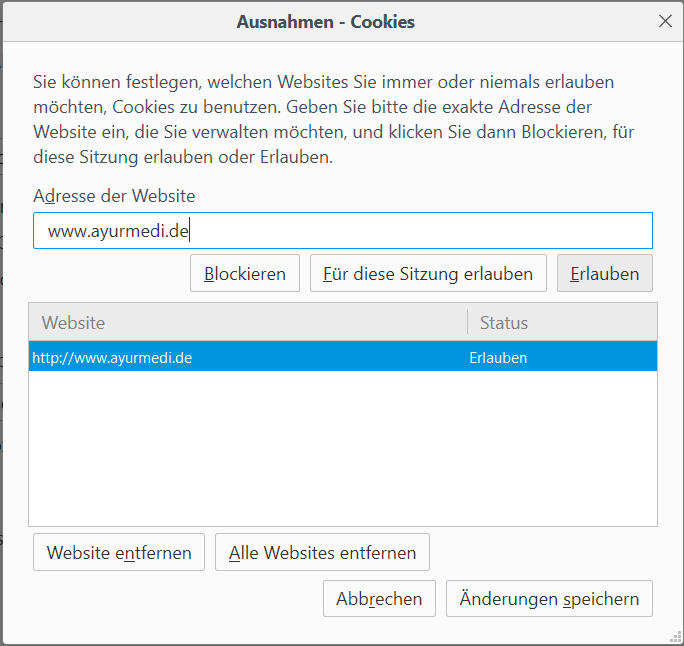Close the Ausnahmen - Cookies dialog
The image size is (684, 646).
pyautogui.click(x=665, y=21)
